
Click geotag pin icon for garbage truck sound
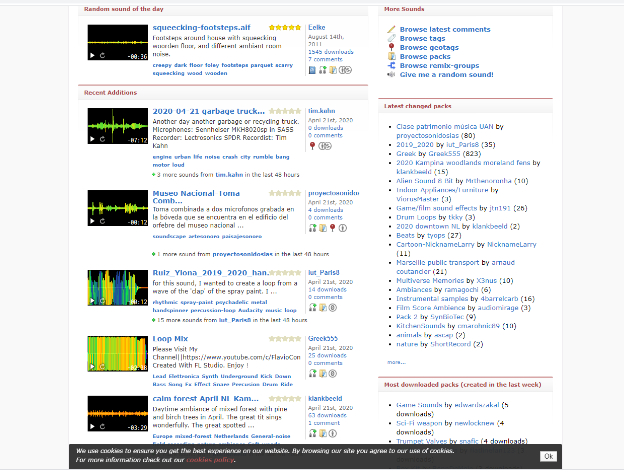(312, 146)
